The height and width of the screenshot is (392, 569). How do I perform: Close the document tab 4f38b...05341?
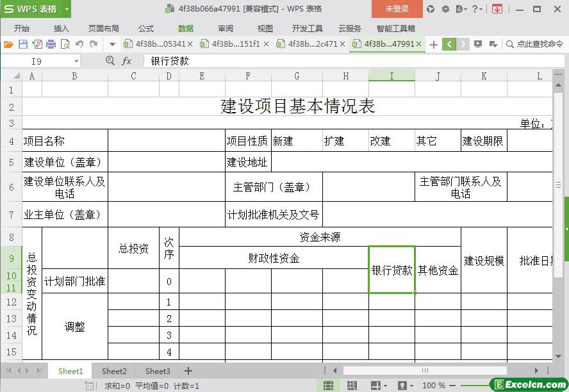point(190,44)
